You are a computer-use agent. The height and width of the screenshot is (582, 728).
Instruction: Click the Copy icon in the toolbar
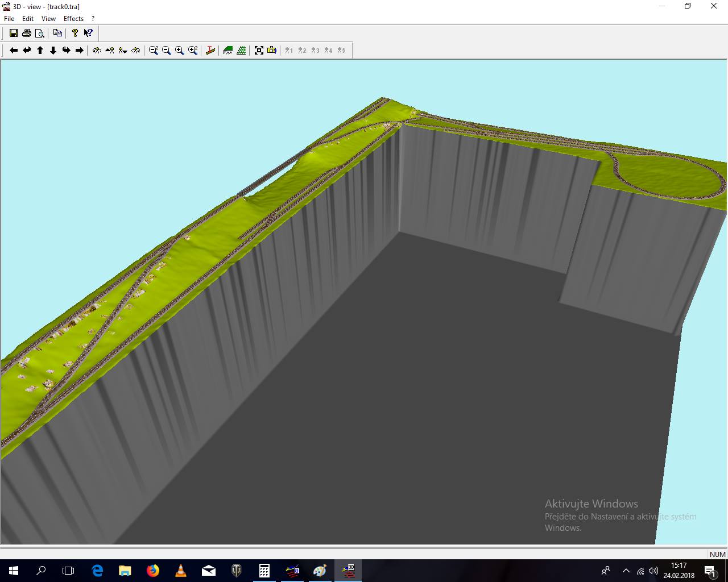click(57, 33)
